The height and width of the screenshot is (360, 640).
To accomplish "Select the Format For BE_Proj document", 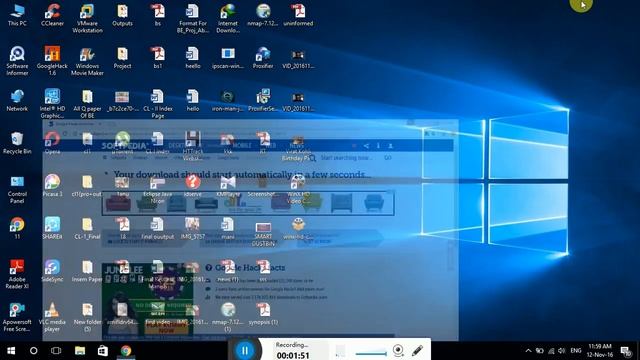I will (192, 18).
